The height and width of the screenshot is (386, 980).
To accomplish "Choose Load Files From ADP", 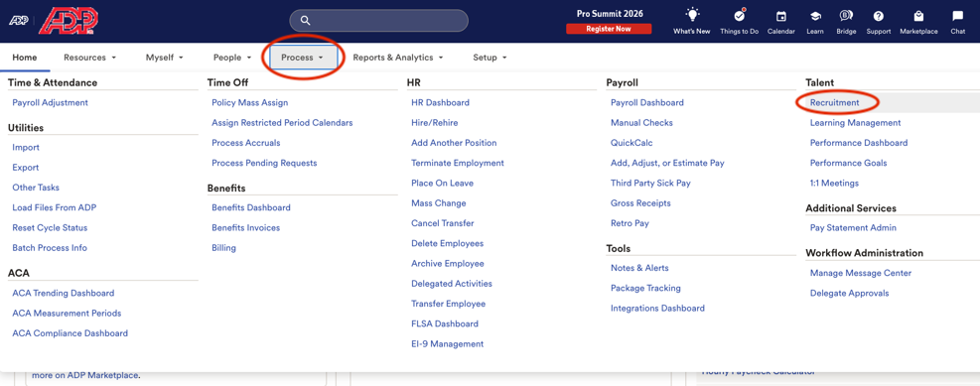I will point(55,207).
